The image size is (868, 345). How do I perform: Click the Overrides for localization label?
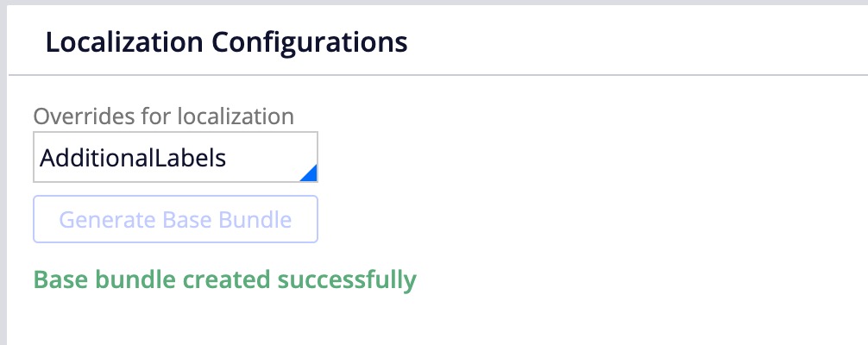(163, 115)
